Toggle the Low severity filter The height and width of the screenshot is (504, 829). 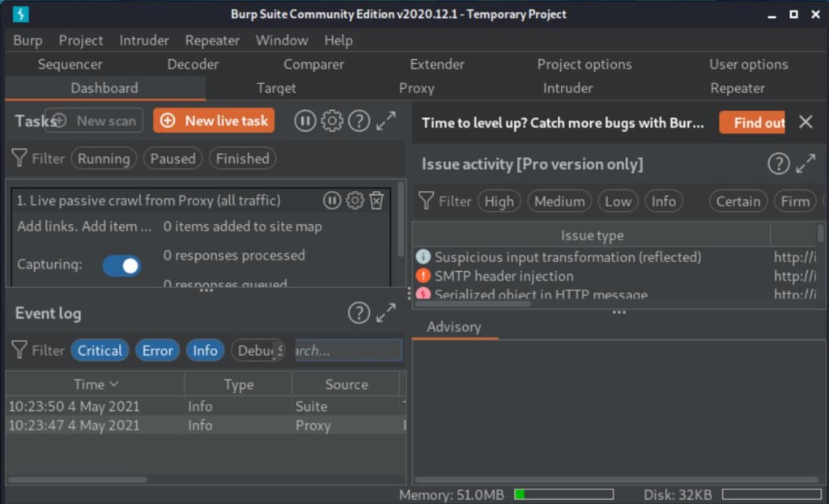(618, 201)
